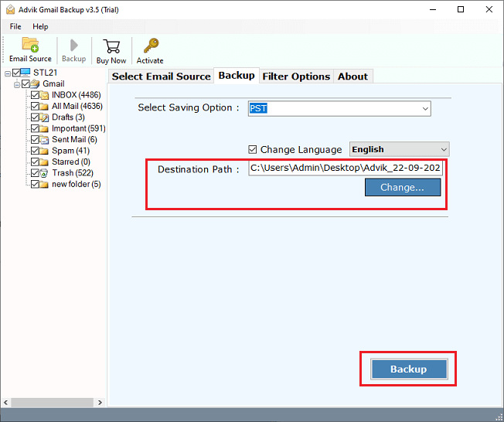Click the Starred folder icon
Viewport: 504px width, 422px height.
[44, 162]
